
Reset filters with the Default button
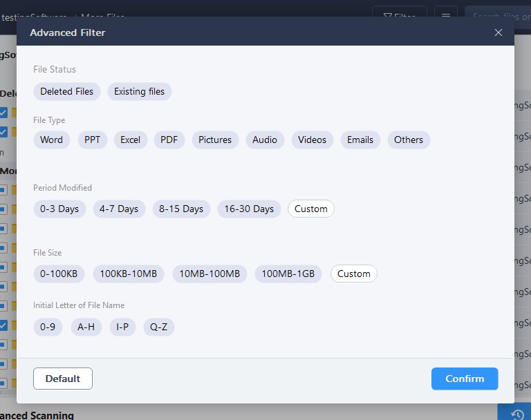pos(63,379)
